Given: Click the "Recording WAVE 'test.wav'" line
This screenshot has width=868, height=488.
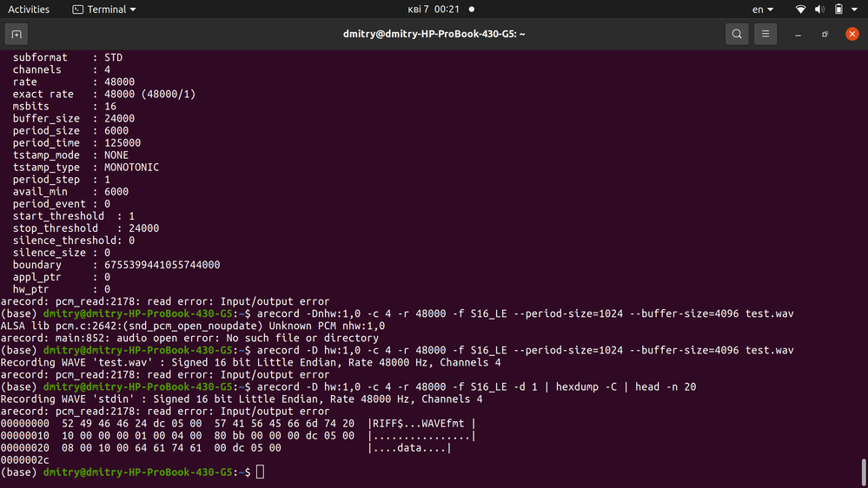Looking at the screenshot, I should (251, 362).
